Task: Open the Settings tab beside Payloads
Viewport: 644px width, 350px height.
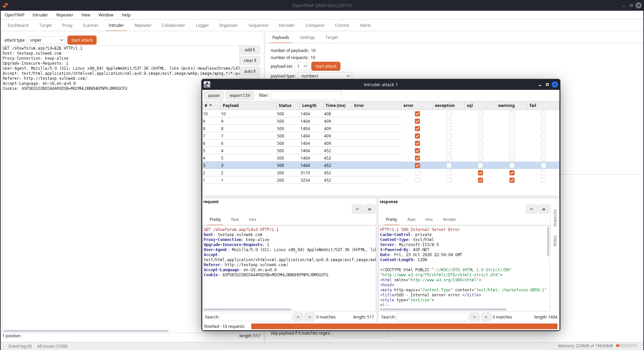Action: point(307,38)
